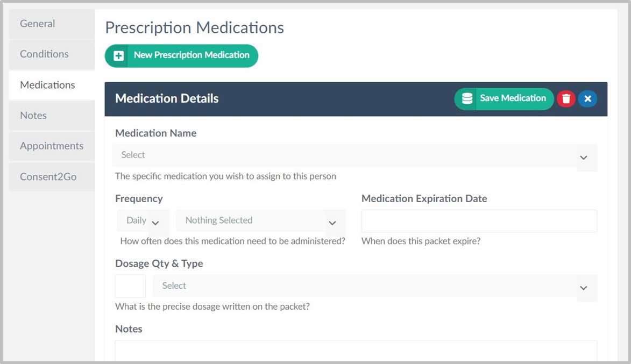The height and width of the screenshot is (364, 631).
Task: Click the database icon on Save Medication
Action: coord(467,99)
